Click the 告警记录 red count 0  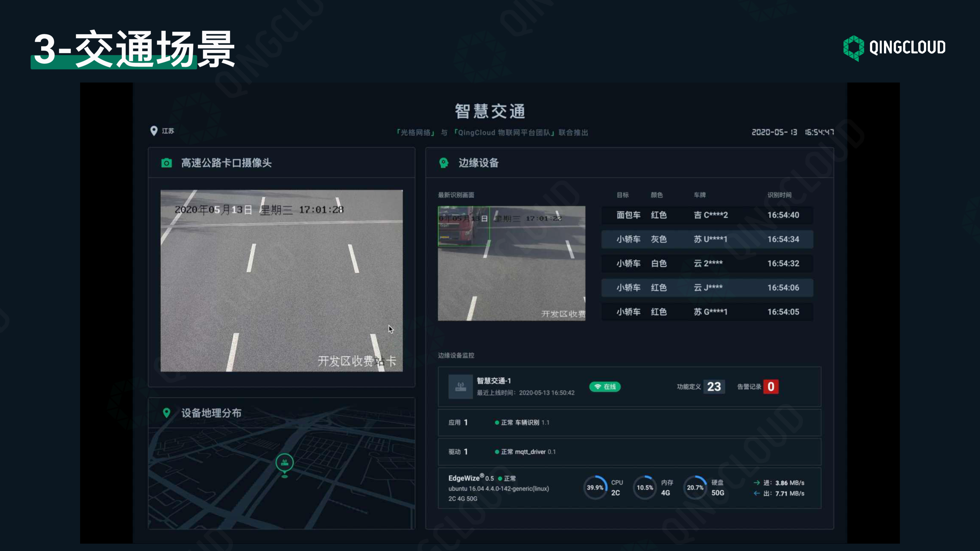(x=771, y=387)
